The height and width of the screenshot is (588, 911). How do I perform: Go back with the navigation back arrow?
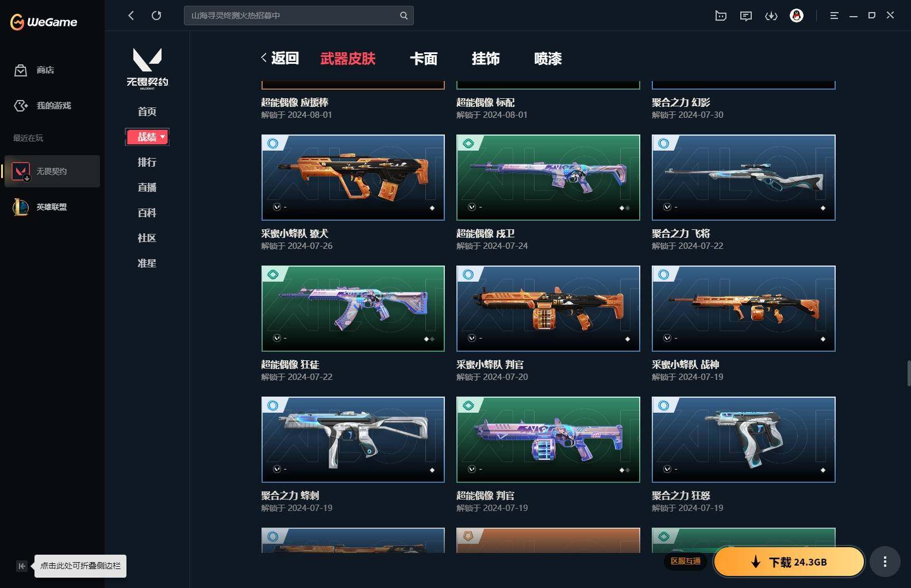[131, 16]
